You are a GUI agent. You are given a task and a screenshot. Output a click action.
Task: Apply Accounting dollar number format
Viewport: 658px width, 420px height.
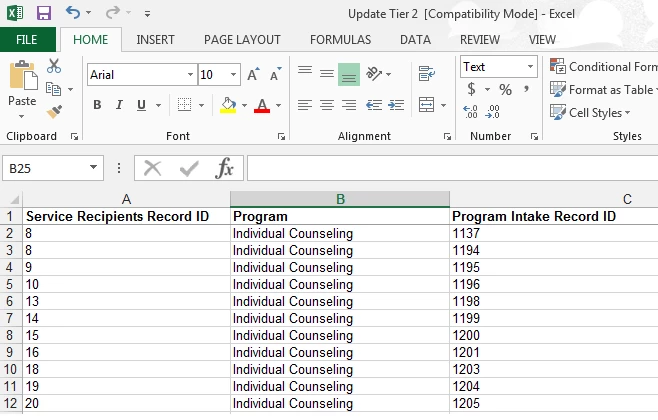[472, 89]
